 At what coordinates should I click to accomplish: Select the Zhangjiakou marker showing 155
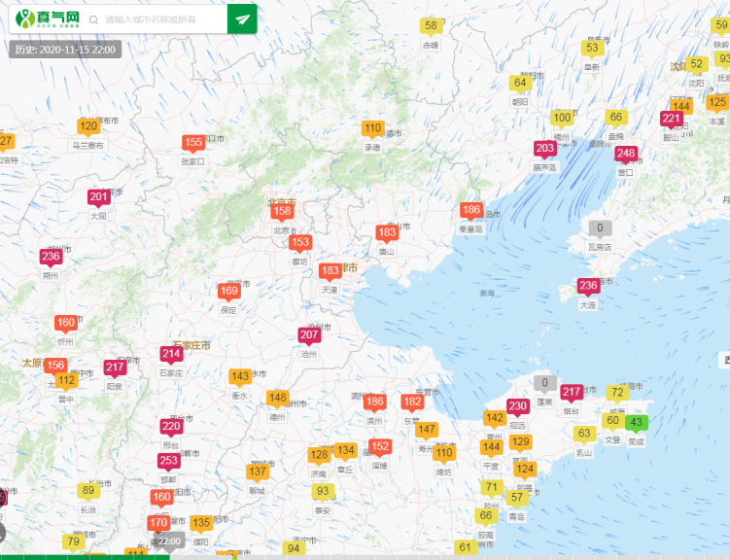point(193,143)
